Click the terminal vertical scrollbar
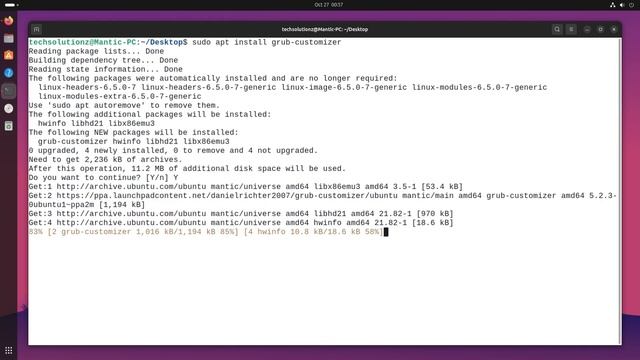 coord(620,191)
